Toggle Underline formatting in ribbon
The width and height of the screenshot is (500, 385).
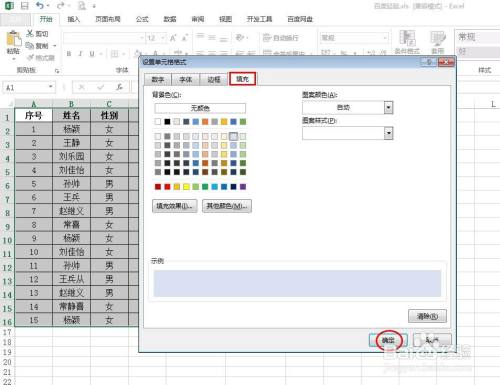coord(92,54)
